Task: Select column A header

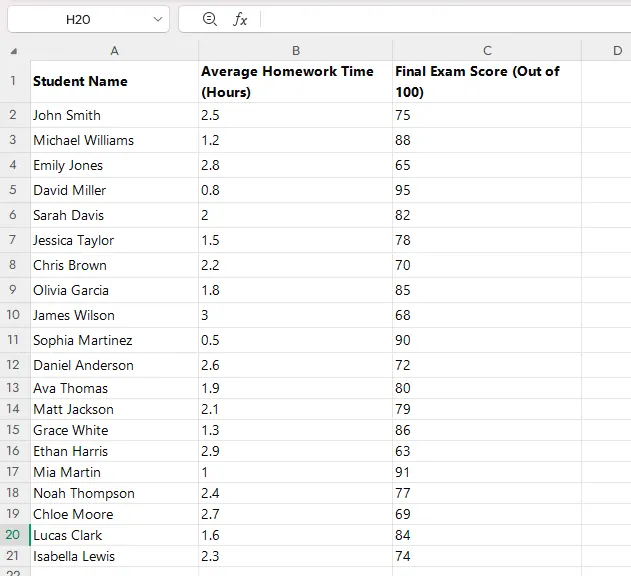Action: (114, 51)
